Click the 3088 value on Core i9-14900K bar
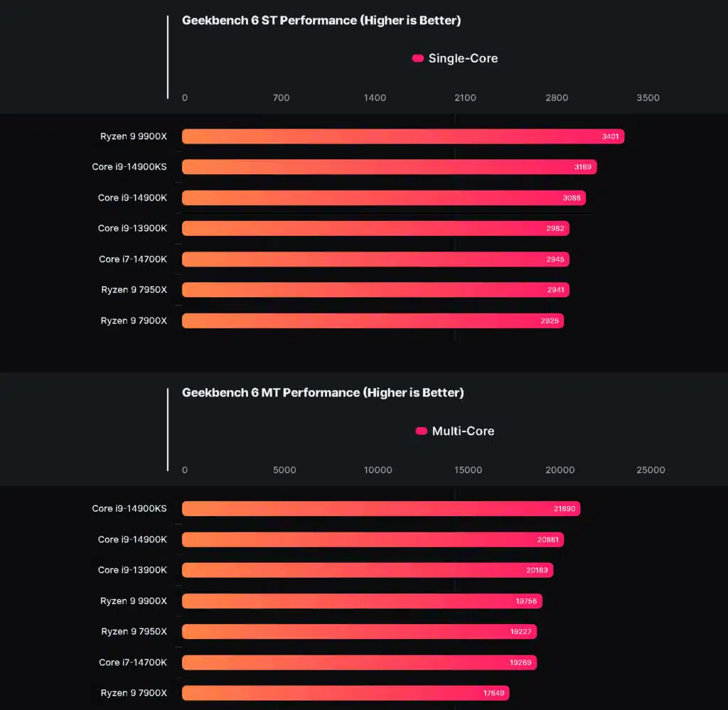Viewport: 728px width, 710px height. coord(572,198)
